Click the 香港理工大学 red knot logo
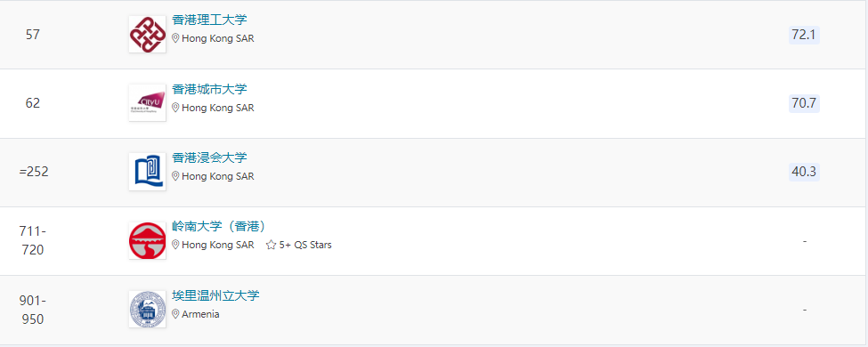Screen dimensions: 868x347 [147, 35]
